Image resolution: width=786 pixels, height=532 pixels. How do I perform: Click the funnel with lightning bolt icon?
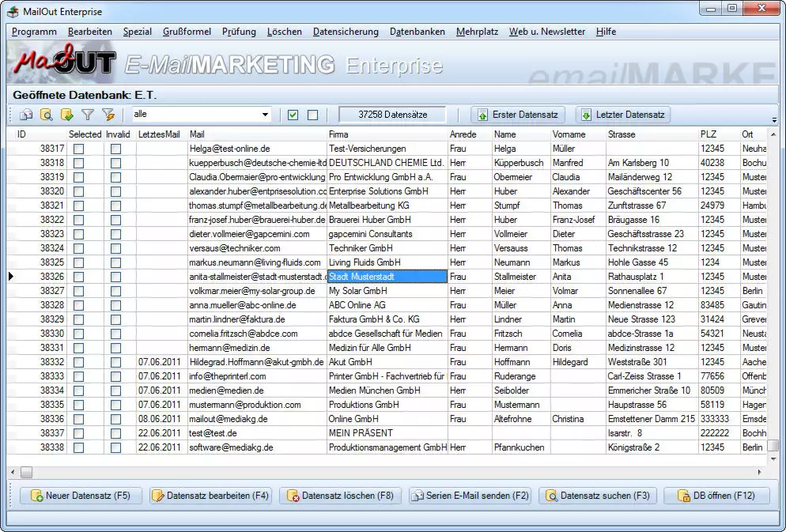click(108, 115)
